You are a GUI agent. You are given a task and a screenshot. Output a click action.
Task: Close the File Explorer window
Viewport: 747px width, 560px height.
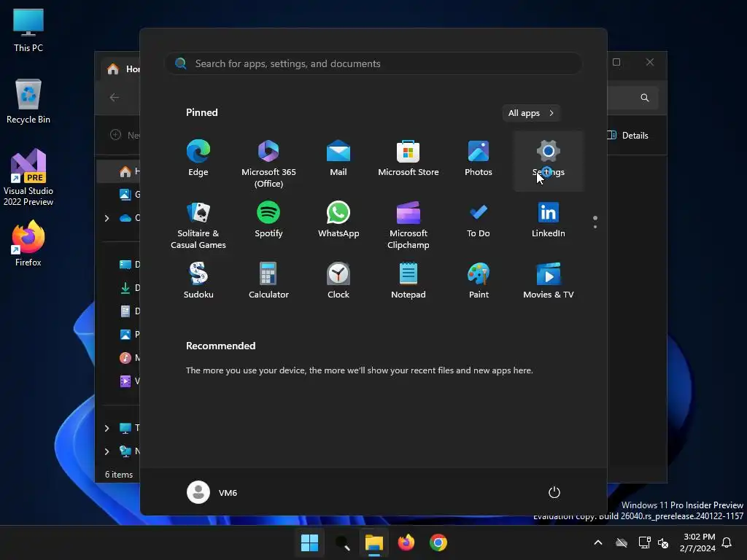coord(650,62)
